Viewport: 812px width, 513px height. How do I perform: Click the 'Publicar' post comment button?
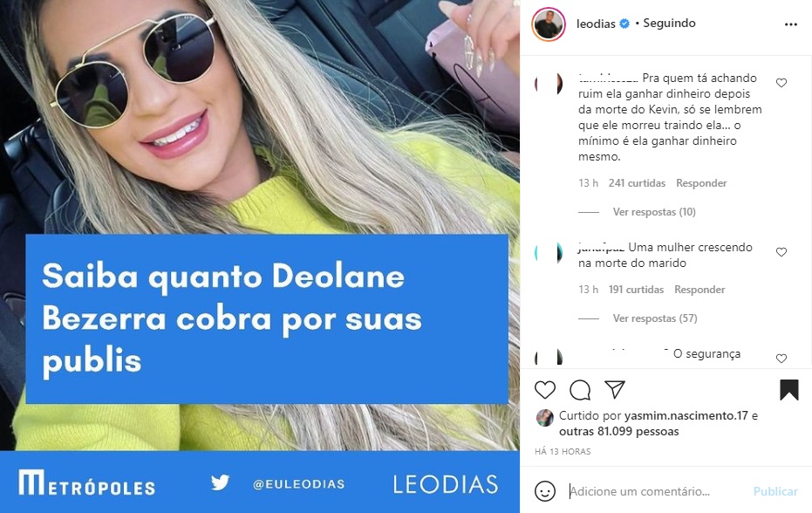(775, 491)
